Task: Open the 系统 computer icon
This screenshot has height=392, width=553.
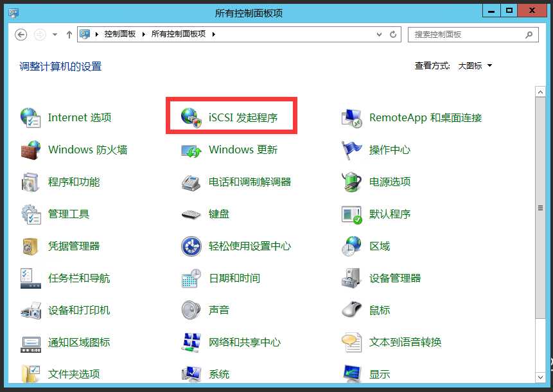Action: click(x=191, y=375)
